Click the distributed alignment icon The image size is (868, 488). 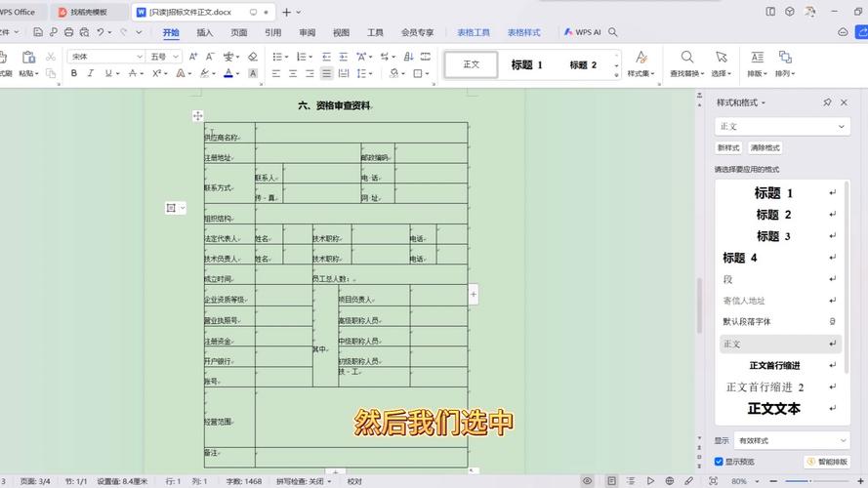(344, 73)
